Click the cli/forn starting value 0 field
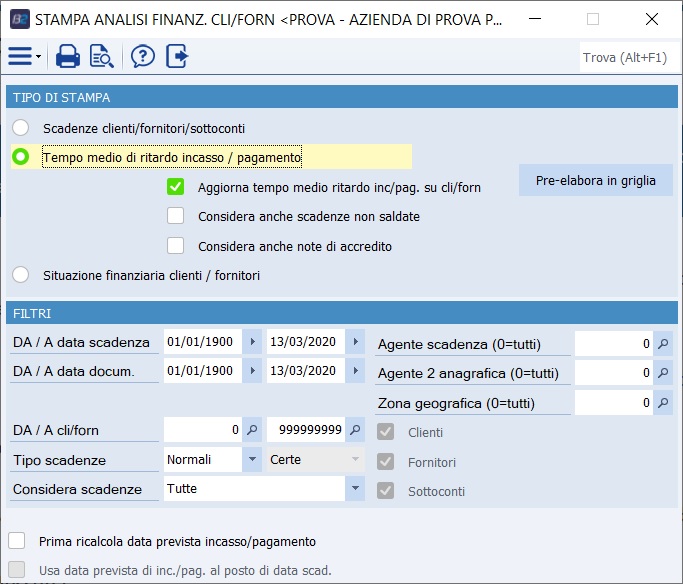Image resolution: width=683 pixels, height=584 pixels. pos(203,430)
